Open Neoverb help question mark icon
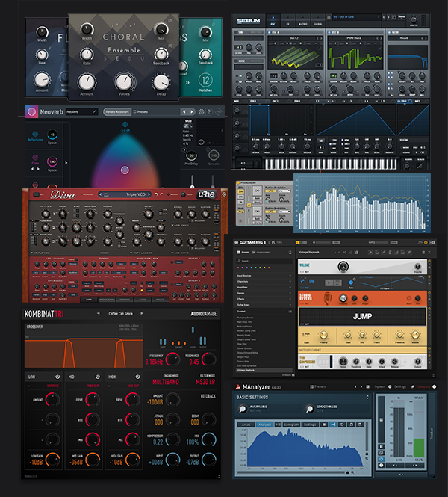 tap(209, 112)
